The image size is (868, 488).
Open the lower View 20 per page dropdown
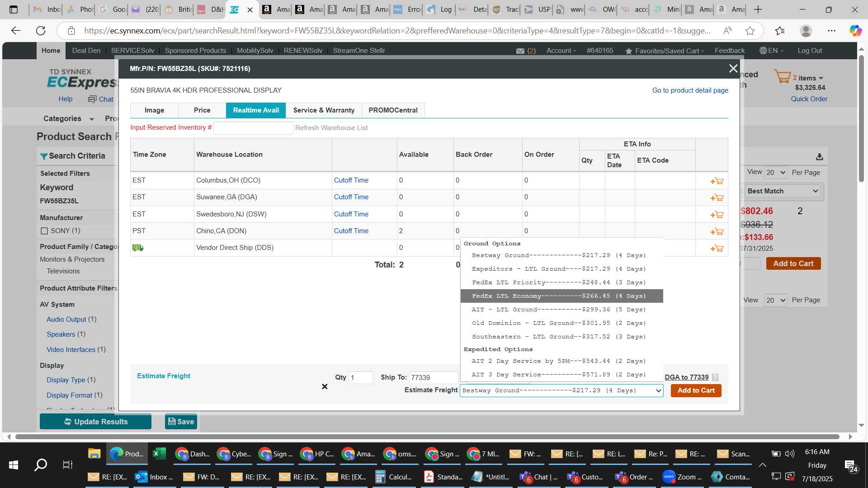pyautogui.click(x=776, y=300)
